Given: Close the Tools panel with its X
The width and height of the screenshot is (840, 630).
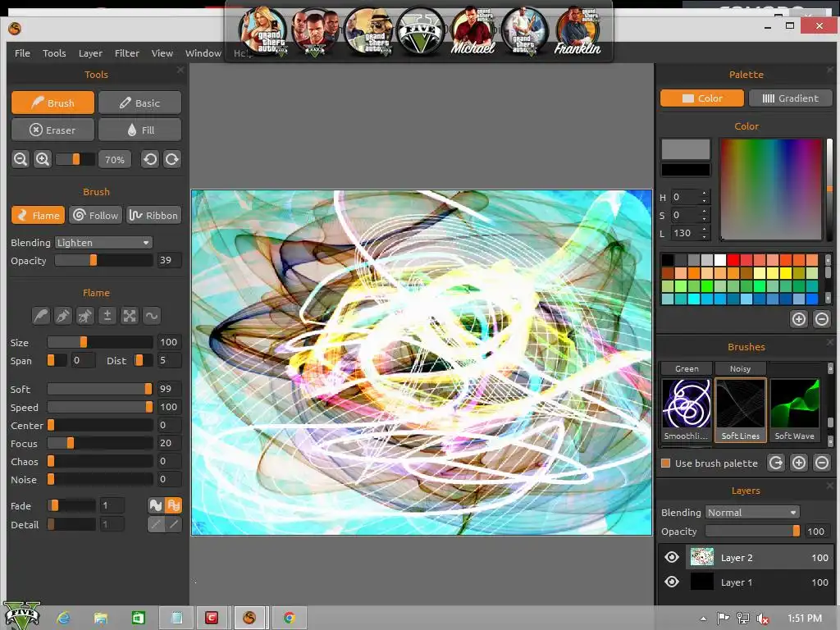Looking at the screenshot, I should coord(180,71).
